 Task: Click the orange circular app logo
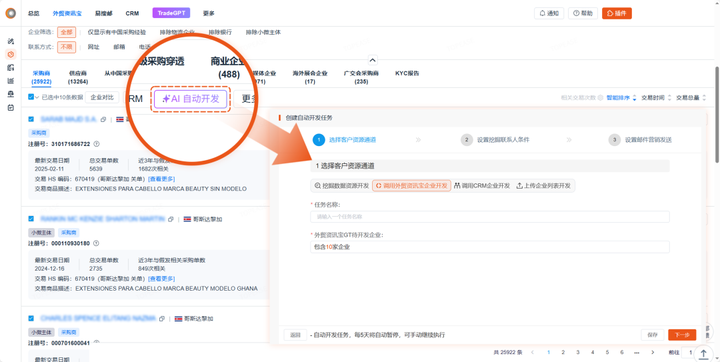click(11, 13)
